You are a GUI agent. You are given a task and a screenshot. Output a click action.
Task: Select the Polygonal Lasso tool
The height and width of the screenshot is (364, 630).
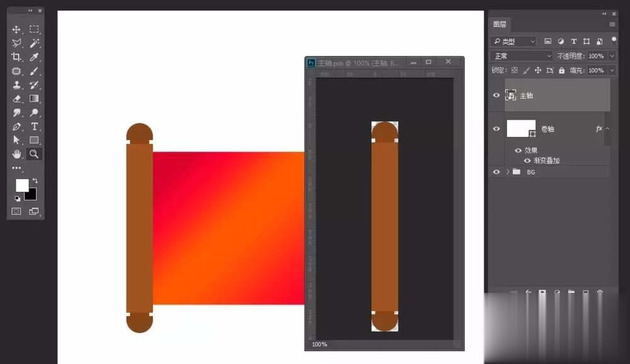point(16,43)
